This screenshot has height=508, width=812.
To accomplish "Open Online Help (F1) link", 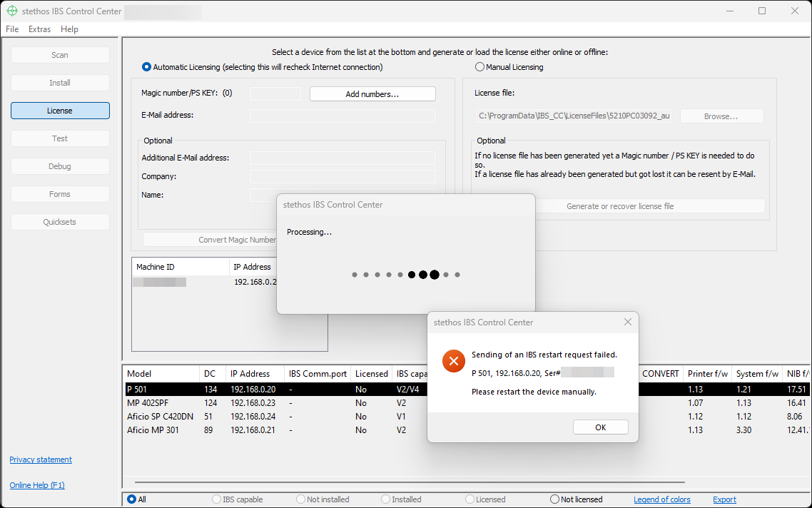I will pos(37,485).
